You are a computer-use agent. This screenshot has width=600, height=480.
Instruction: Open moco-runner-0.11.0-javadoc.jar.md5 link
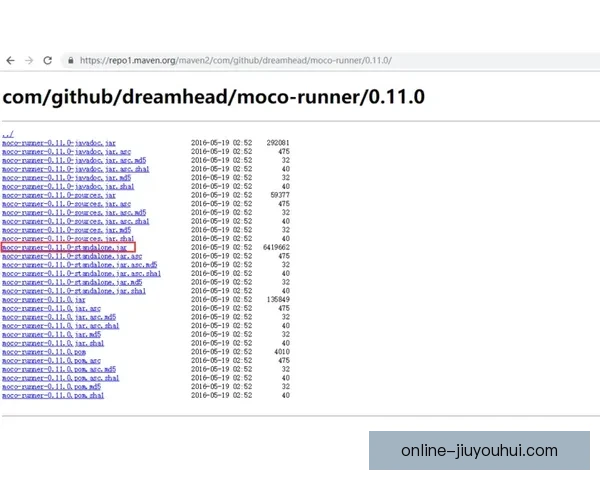(66, 178)
